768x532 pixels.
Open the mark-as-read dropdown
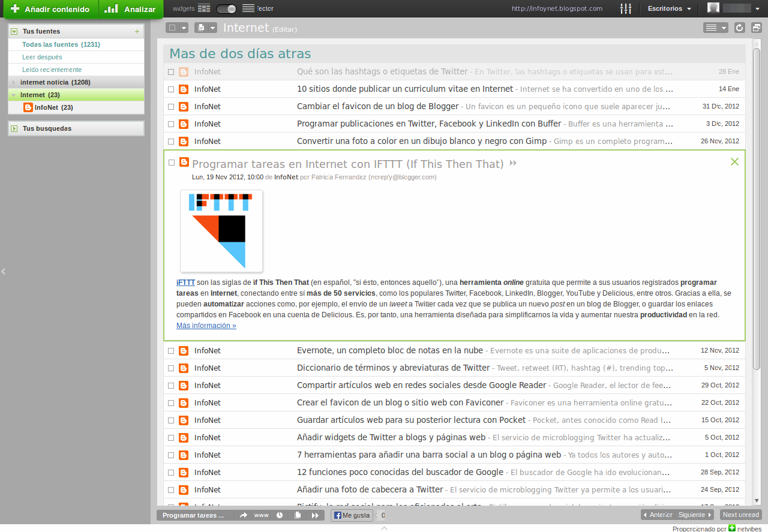[213, 28]
